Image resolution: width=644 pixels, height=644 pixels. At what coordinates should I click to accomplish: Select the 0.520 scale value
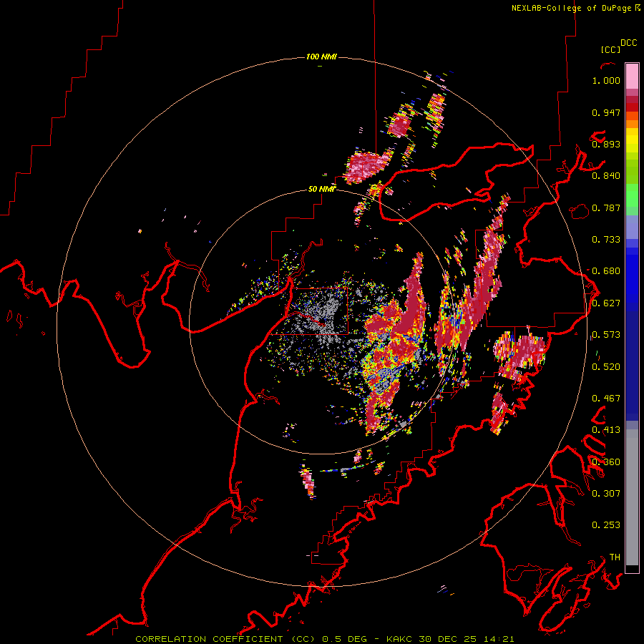coord(606,367)
